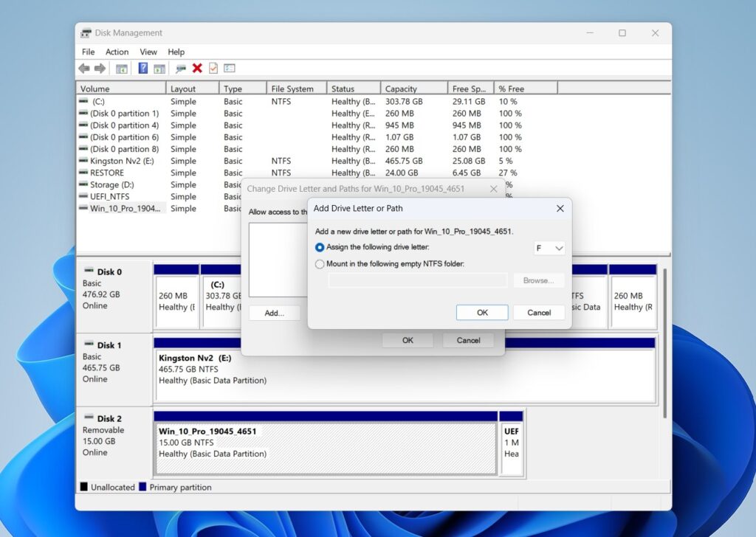Click the drive letter list box in Change dialog
This screenshot has width=756, height=537.
click(278, 260)
